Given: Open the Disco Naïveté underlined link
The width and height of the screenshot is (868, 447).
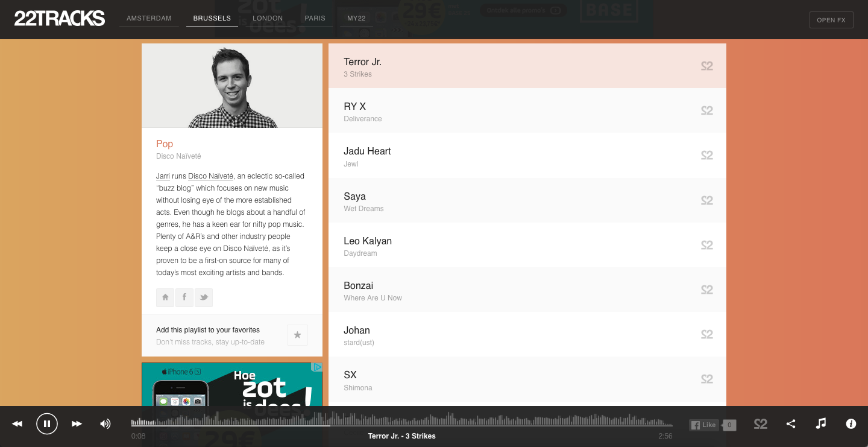Looking at the screenshot, I should click(x=210, y=176).
